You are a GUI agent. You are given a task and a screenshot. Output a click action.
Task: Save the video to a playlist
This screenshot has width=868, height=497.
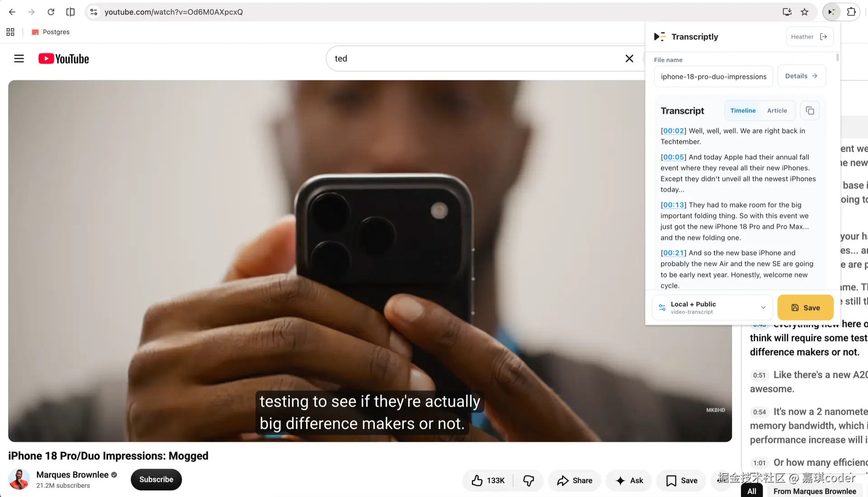pos(682,481)
